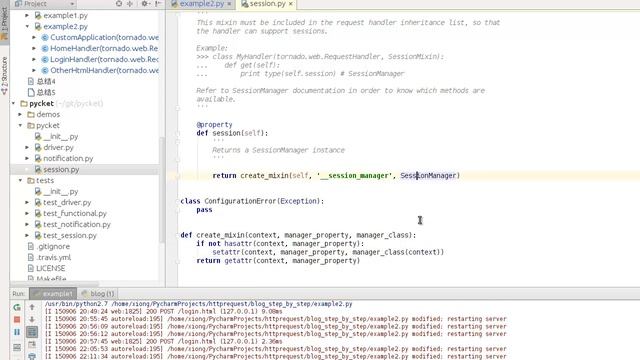Click the collapse-all icon in Project toolbar

(x=130, y=4)
